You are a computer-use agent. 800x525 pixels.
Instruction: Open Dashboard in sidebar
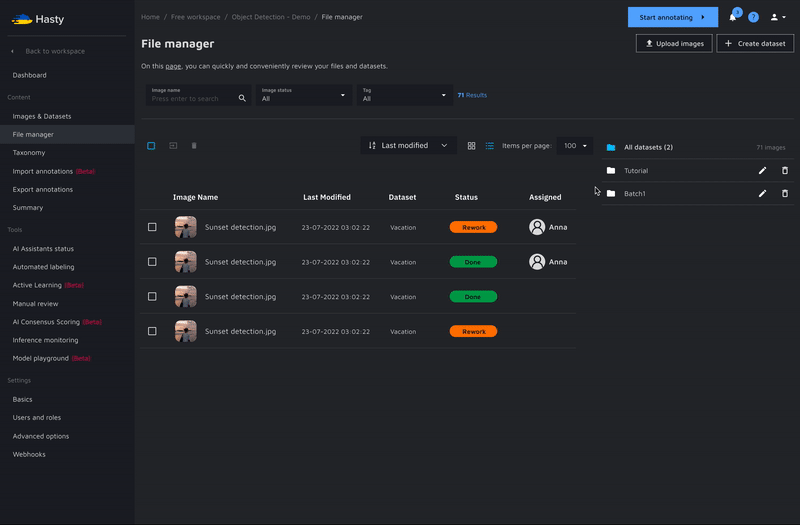[x=30, y=75]
